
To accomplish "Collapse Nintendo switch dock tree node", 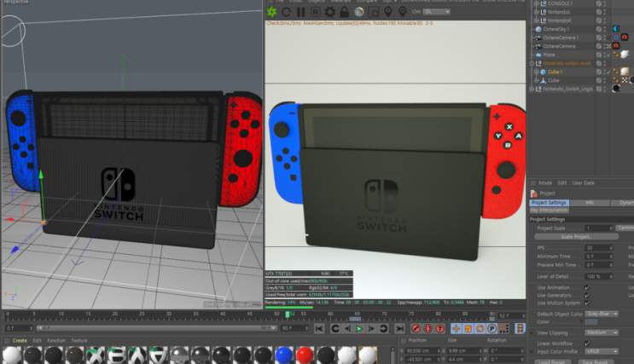I will tap(532, 63).
